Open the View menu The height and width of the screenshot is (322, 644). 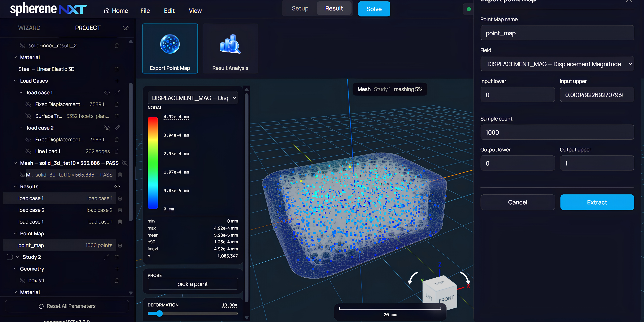click(195, 10)
